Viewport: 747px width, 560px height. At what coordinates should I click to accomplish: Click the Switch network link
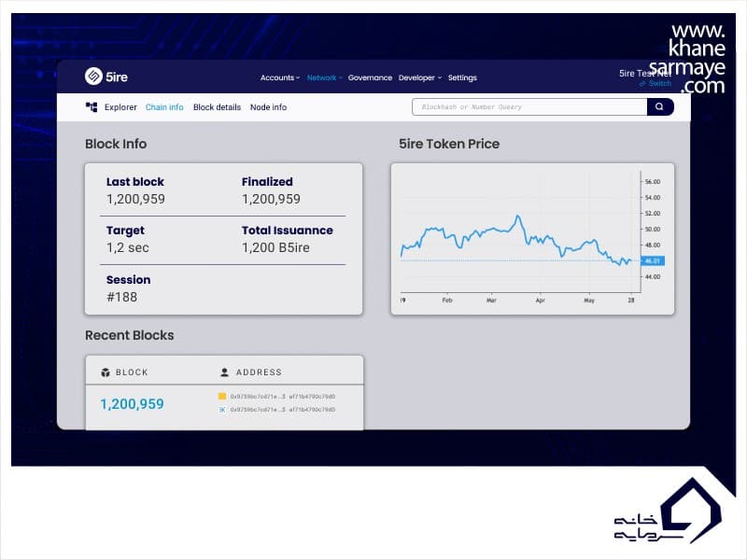click(x=655, y=83)
